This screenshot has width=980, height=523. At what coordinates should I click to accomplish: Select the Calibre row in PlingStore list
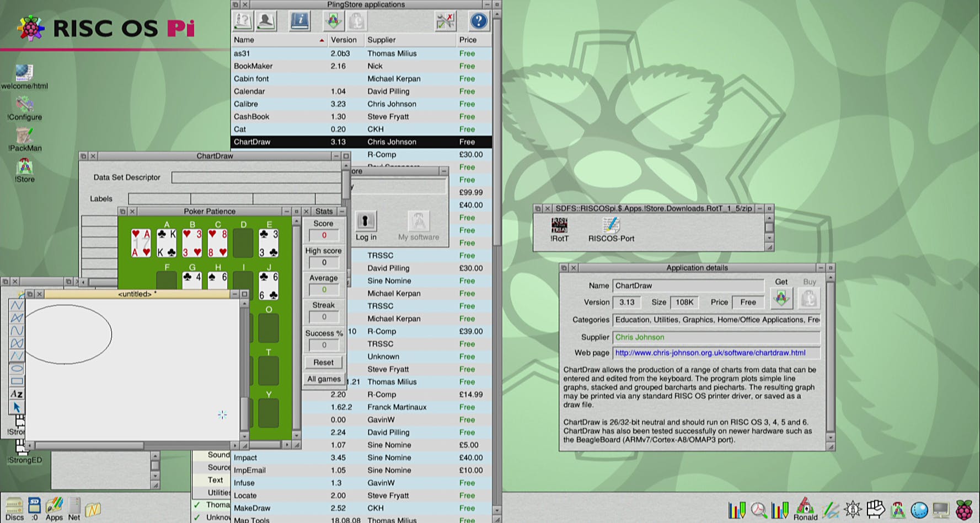click(x=361, y=104)
